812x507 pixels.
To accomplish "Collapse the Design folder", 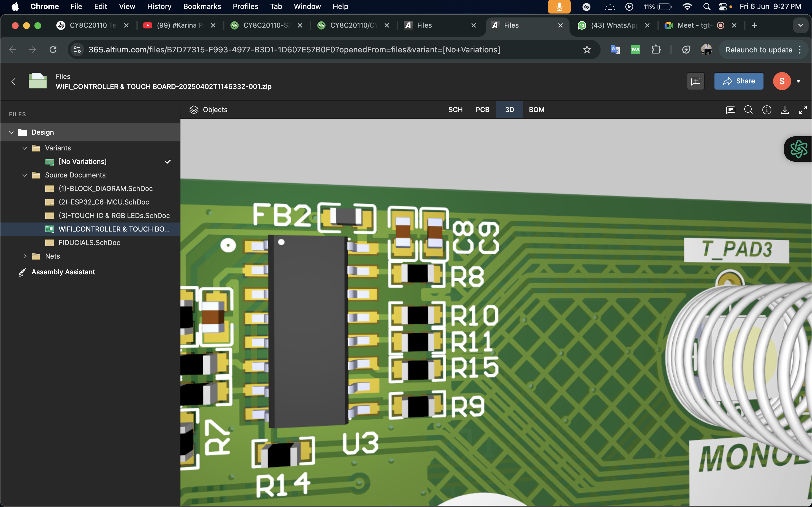I will tap(11, 132).
